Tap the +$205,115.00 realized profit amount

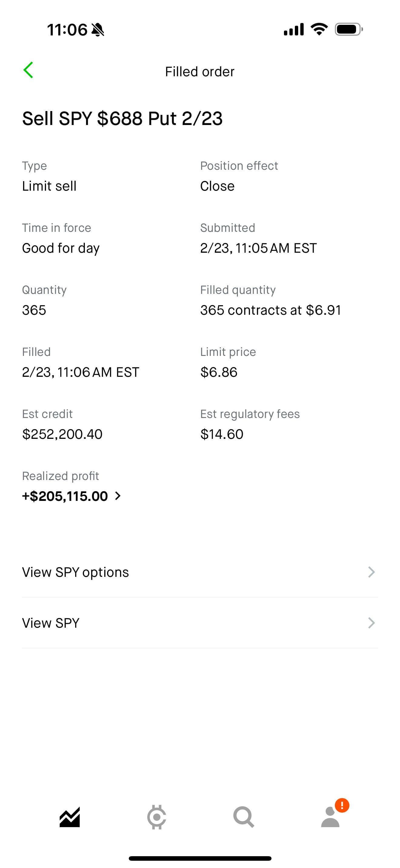click(x=65, y=496)
